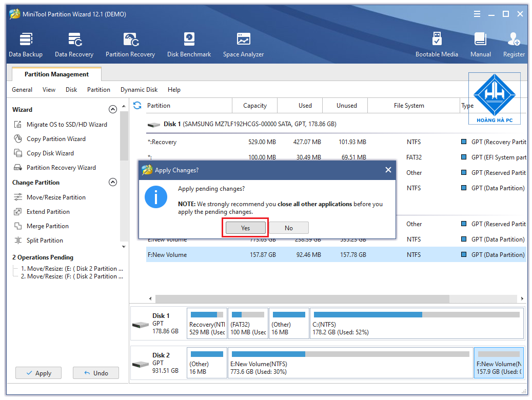Viewport: 532px width, 400px height.
Task: Open the Dynamic Disk menu
Action: point(139,90)
